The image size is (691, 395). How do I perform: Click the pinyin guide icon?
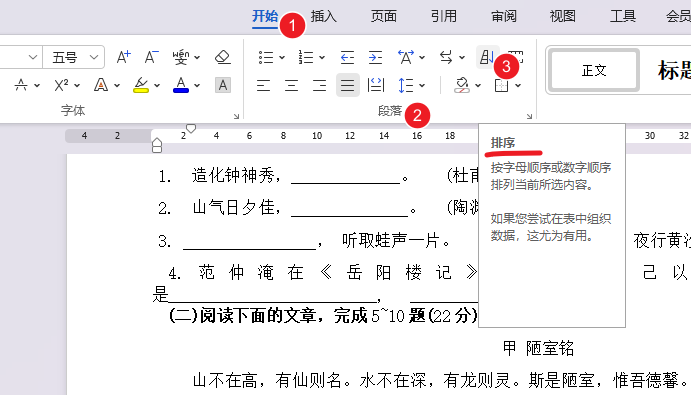pos(181,57)
